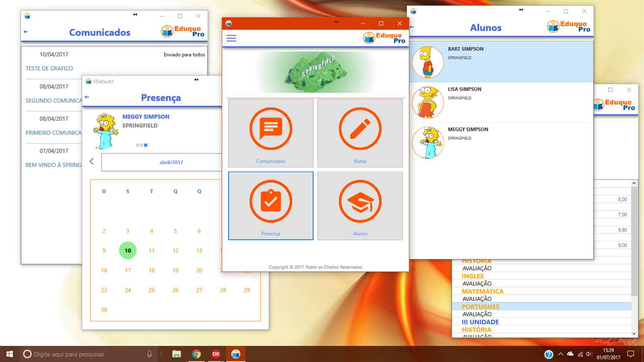Image resolution: width=644 pixels, height=362 pixels.
Task: Click LISA SIMPSON name in Alunos
Action: point(465,89)
